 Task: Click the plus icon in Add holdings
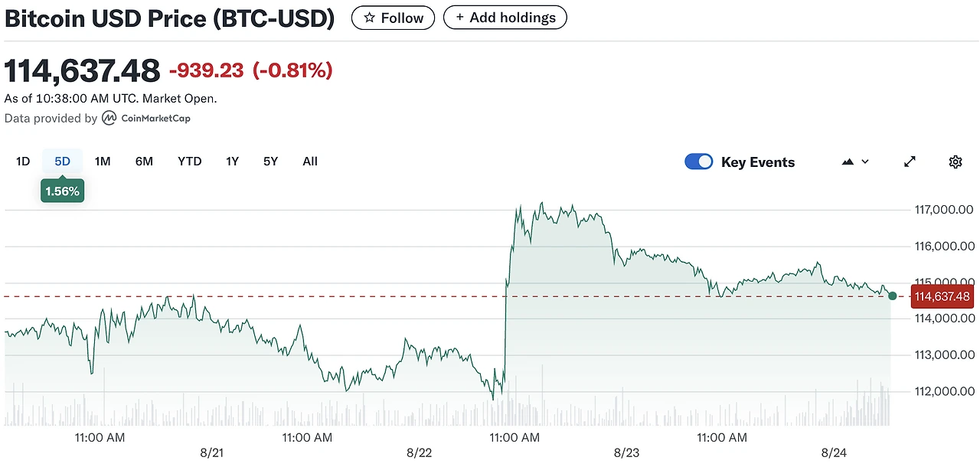click(459, 18)
